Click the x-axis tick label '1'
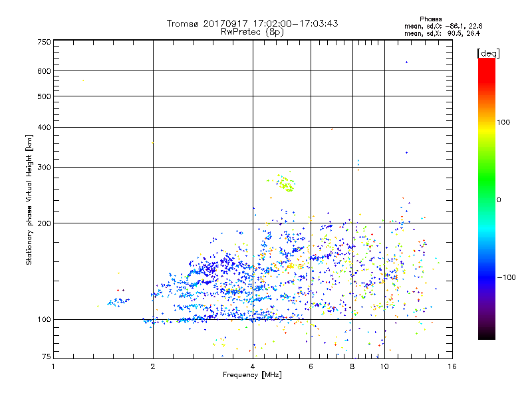This screenshot has width=532, height=399. tap(53, 366)
